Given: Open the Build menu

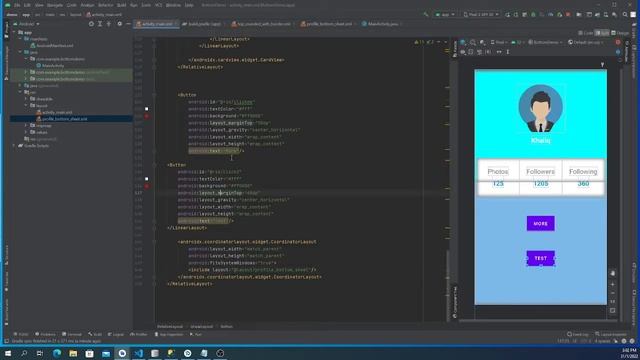Looking at the screenshot, I should [x=122, y=5].
